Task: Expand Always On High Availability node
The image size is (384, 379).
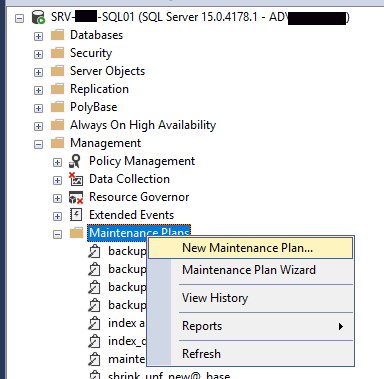Action: coord(38,126)
